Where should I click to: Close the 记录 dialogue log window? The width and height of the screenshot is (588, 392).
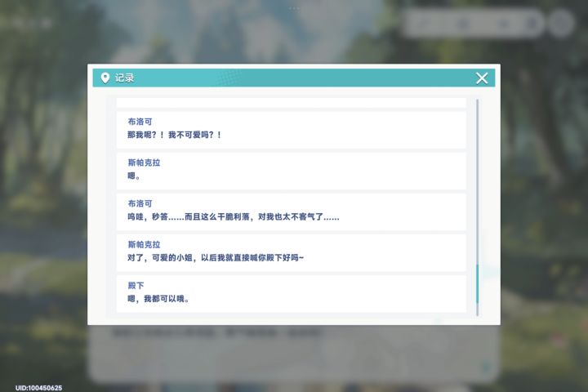(x=482, y=78)
